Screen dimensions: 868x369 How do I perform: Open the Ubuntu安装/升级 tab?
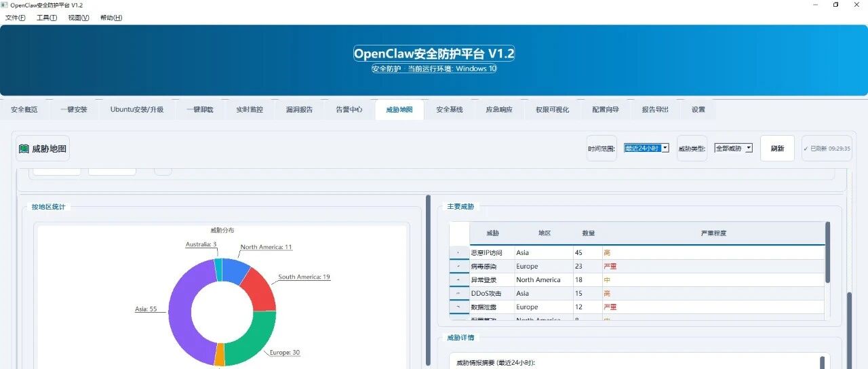point(137,109)
